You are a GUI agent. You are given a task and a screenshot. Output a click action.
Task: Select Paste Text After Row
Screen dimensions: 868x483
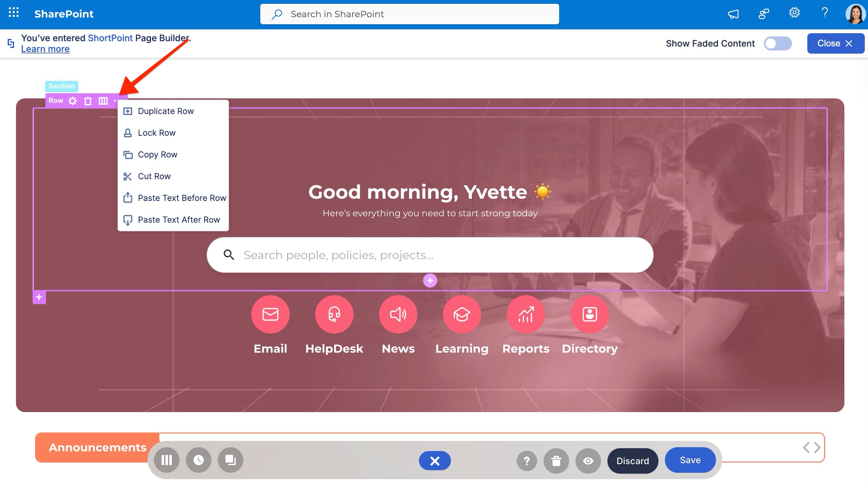[x=179, y=220]
